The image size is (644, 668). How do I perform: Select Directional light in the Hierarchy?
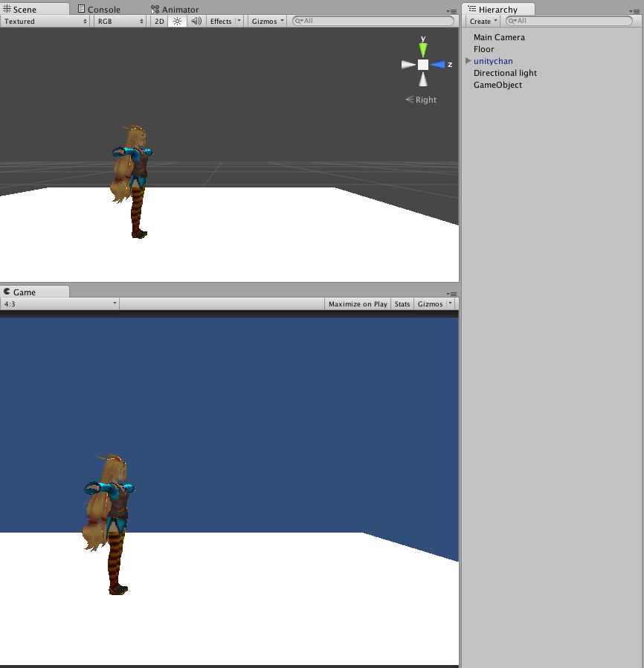pos(505,73)
